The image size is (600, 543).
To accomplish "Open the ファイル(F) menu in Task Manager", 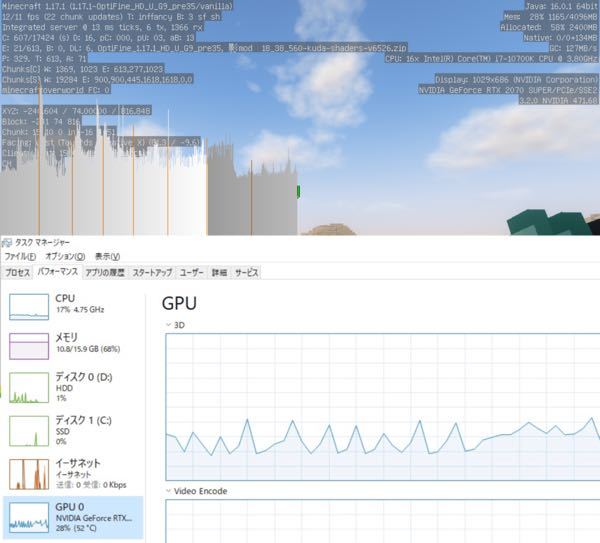I will pos(20,256).
